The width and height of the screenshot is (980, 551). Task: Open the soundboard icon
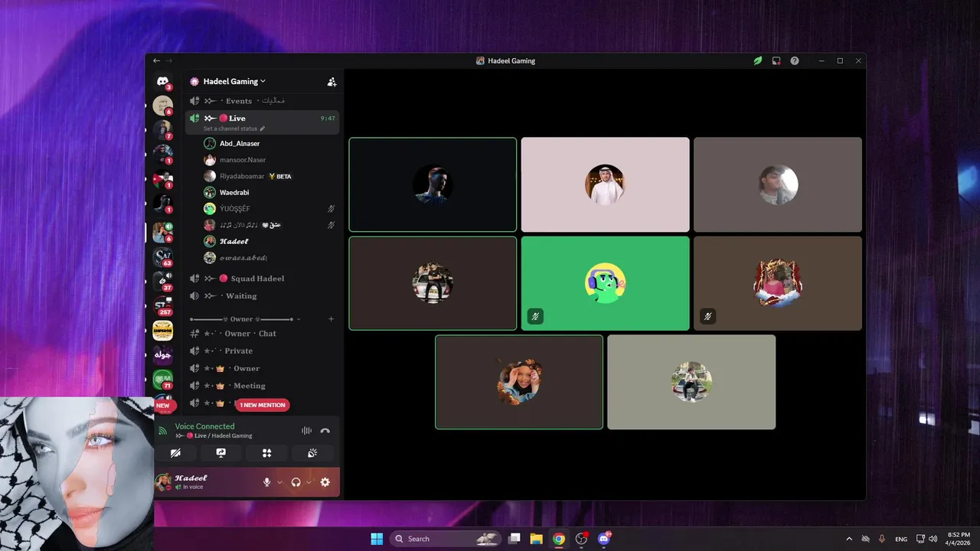(x=312, y=453)
